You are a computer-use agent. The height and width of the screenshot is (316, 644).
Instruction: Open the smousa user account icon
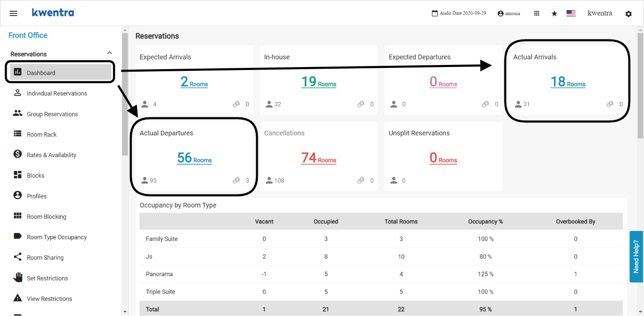point(500,13)
